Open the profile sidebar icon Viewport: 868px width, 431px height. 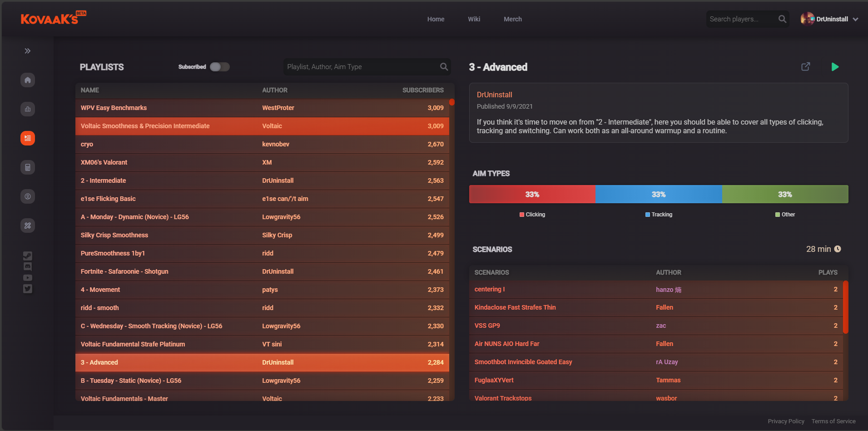pyautogui.click(x=28, y=196)
